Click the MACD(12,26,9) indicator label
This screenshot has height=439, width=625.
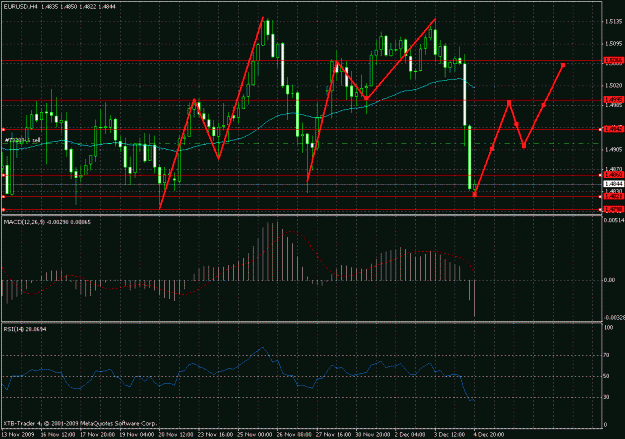click(47, 222)
